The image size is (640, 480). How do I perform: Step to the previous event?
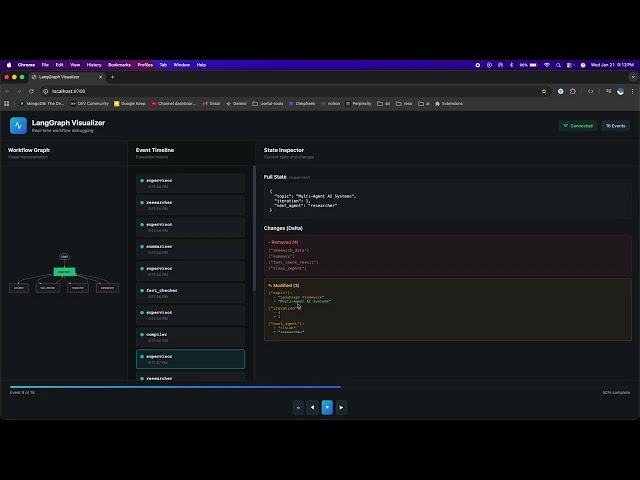(x=313, y=407)
